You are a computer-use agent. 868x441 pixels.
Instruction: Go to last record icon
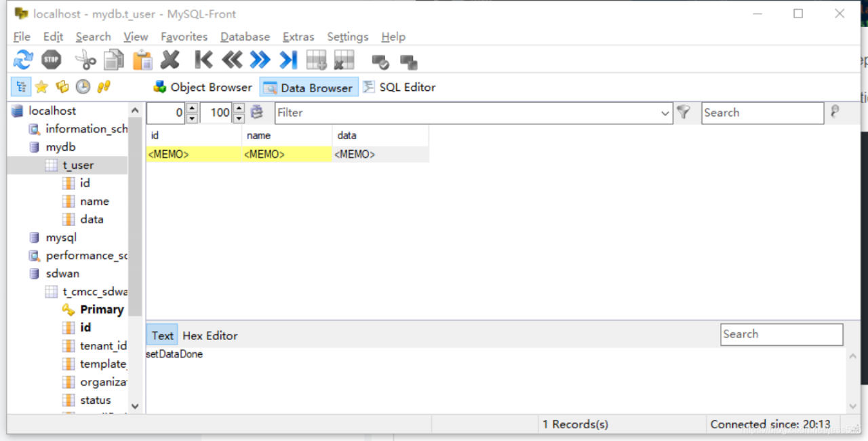click(x=288, y=60)
